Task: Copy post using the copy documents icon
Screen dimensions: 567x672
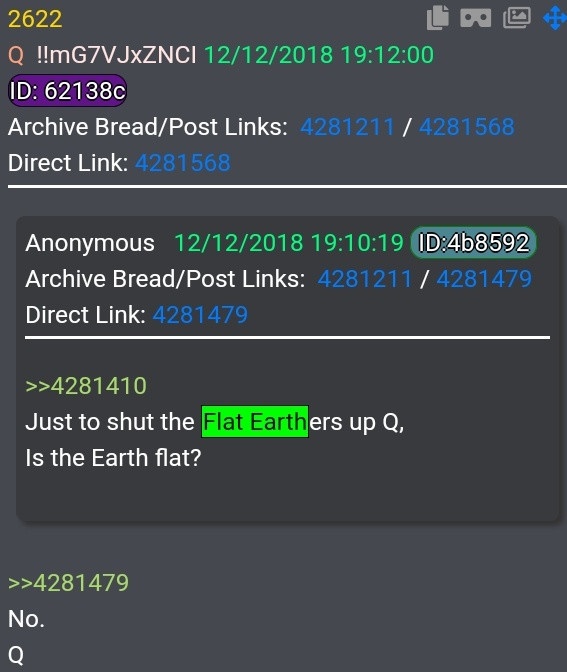Action: coord(438,18)
